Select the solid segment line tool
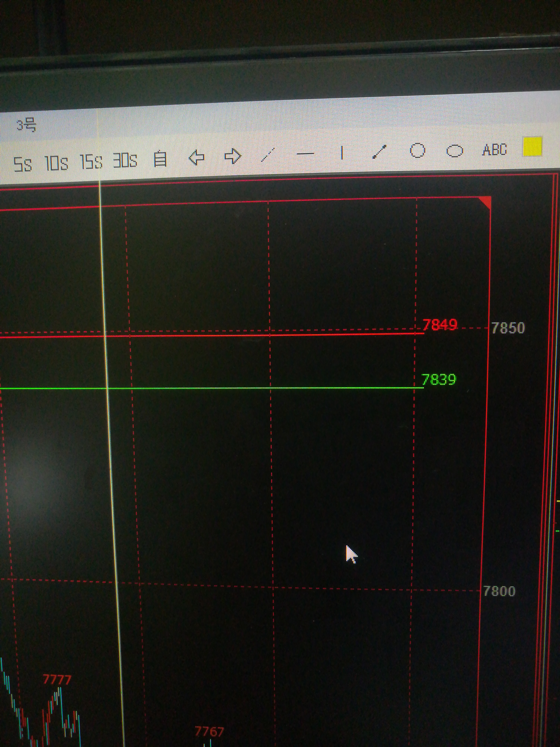Image resolution: width=560 pixels, height=747 pixels. point(379,152)
